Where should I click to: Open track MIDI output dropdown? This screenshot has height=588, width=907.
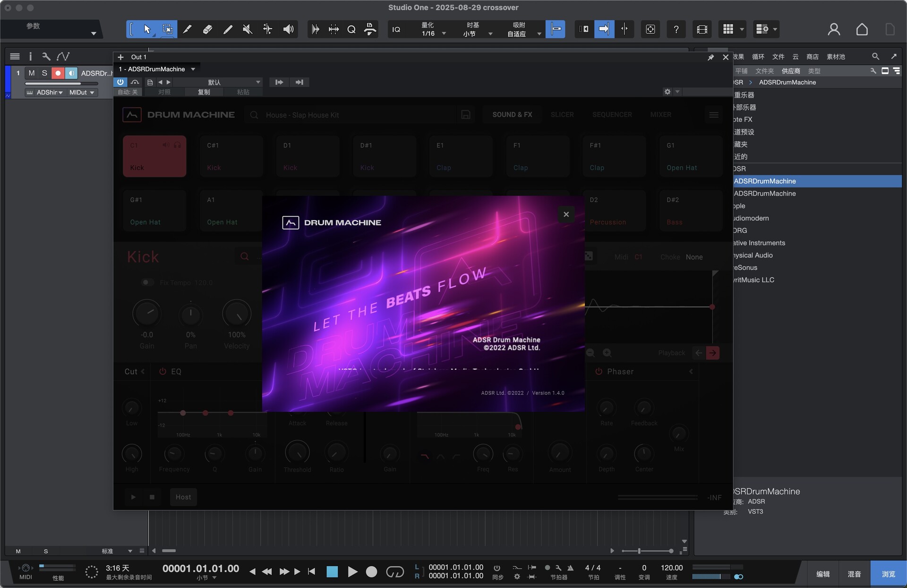[82, 93]
